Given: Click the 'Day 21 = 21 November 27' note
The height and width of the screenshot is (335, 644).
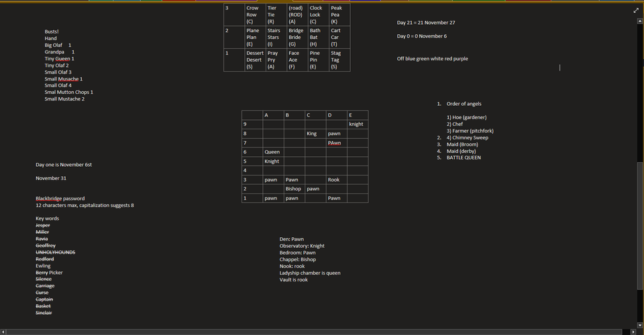Looking at the screenshot, I should tap(425, 23).
